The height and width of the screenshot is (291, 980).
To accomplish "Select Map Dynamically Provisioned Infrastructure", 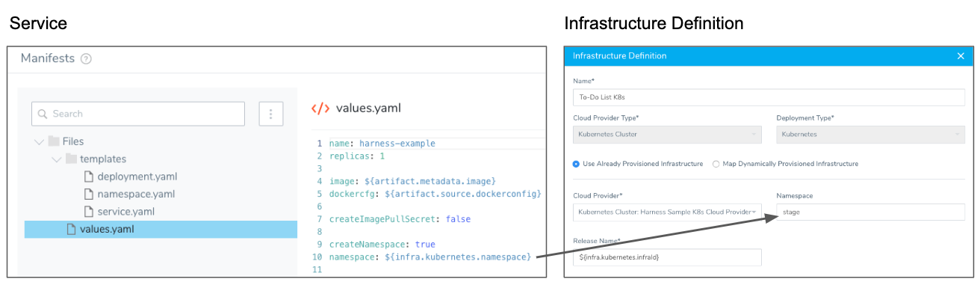I will [716, 164].
